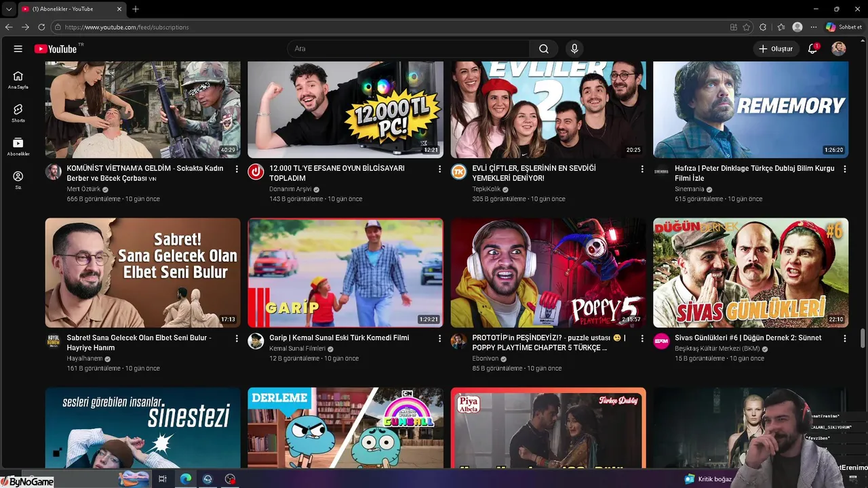The width and height of the screenshot is (868, 488).
Task: Open the Kemal Sunal Filmleri channel link
Action: 297,348
